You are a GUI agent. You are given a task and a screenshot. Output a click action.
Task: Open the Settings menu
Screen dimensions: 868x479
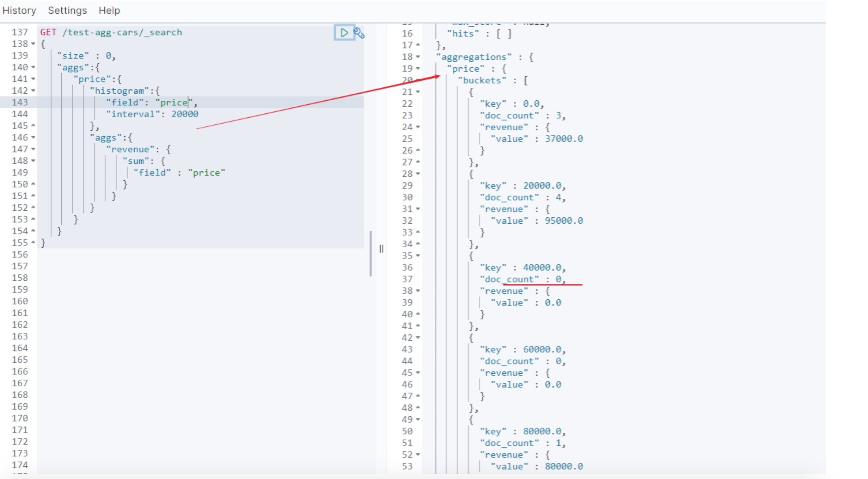(67, 11)
